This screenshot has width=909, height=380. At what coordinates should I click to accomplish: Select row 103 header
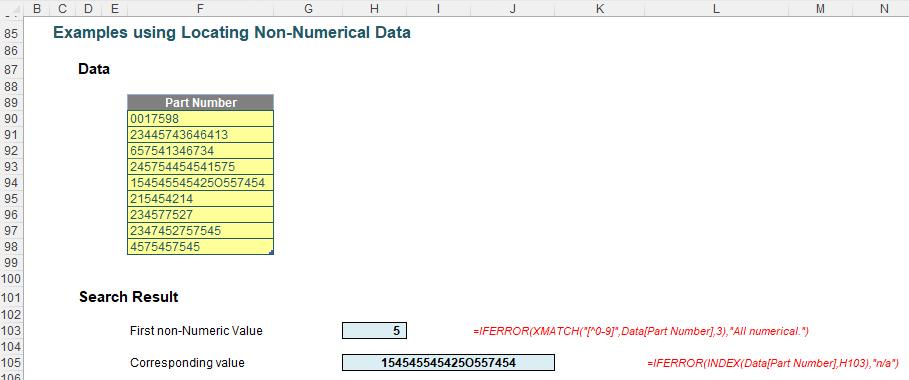tap(11, 331)
